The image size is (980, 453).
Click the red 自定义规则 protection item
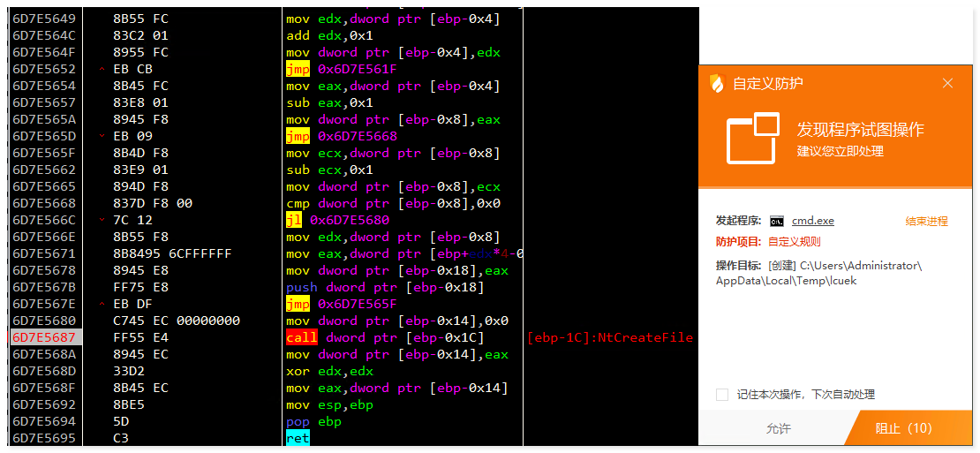click(794, 242)
